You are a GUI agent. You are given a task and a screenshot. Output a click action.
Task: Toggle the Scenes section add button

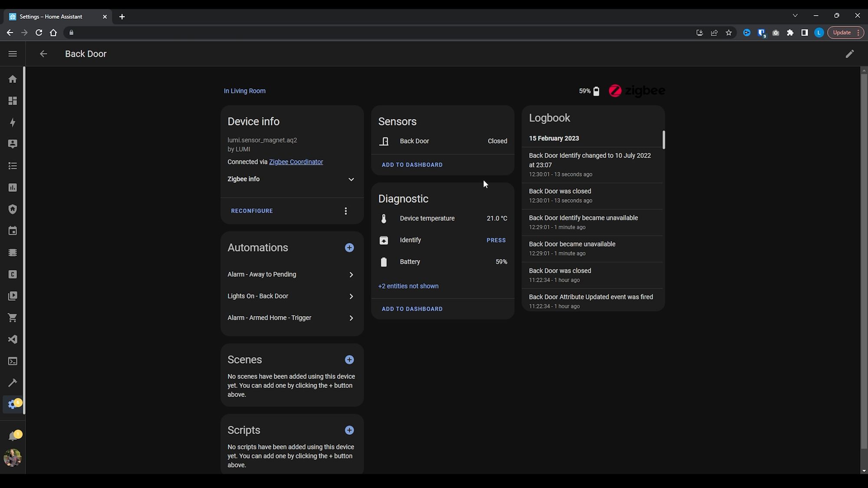(350, 359)
